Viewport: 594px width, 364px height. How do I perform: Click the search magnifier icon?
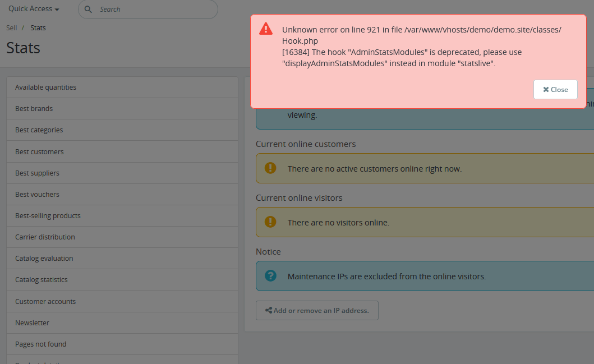[89, 9]
